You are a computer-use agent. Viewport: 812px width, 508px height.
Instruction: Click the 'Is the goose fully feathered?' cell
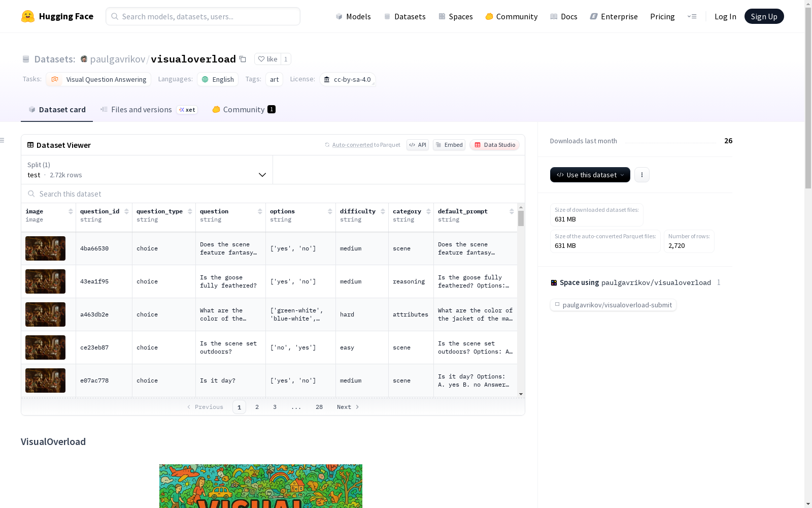(x=230, y=281)
